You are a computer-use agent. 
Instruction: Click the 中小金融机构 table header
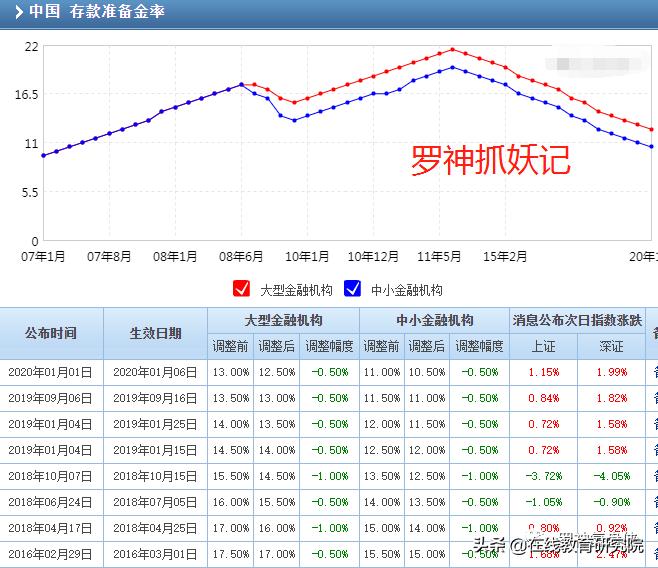click(x=435, y=320)
